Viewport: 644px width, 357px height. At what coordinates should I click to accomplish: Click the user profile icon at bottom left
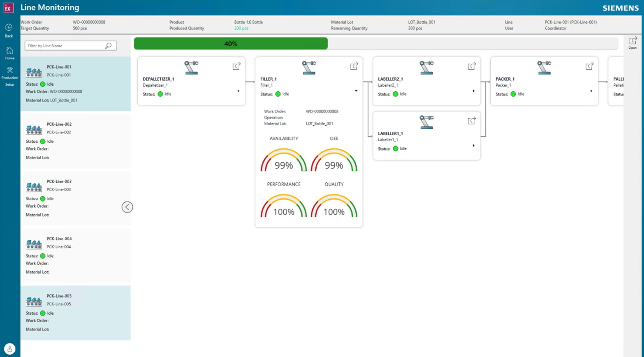[x=10, y=349]
